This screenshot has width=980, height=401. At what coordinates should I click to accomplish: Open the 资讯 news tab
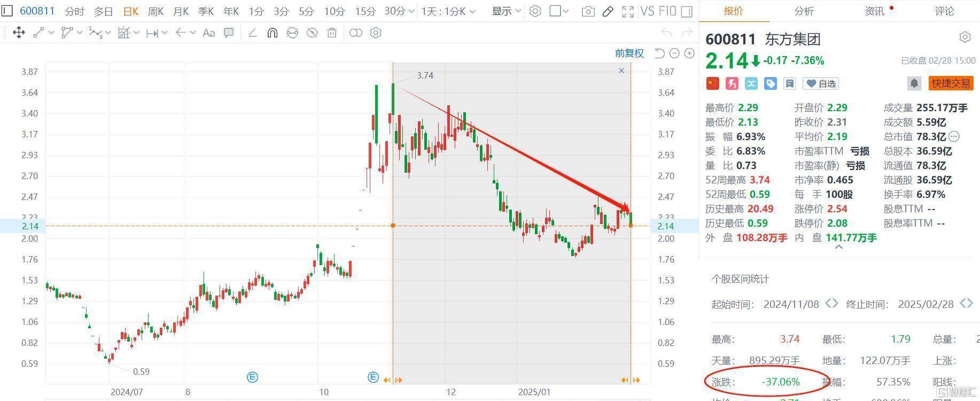[x=875, y=11]
